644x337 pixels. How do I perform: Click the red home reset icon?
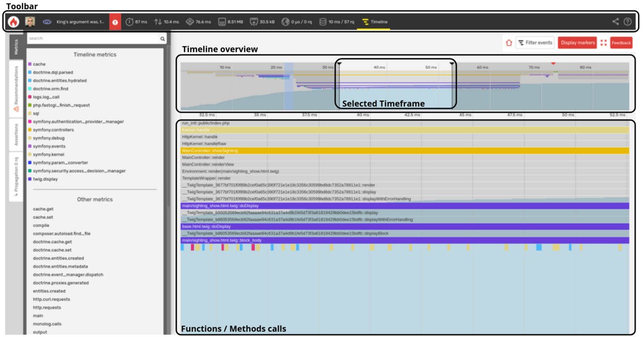tap(509, 43)
